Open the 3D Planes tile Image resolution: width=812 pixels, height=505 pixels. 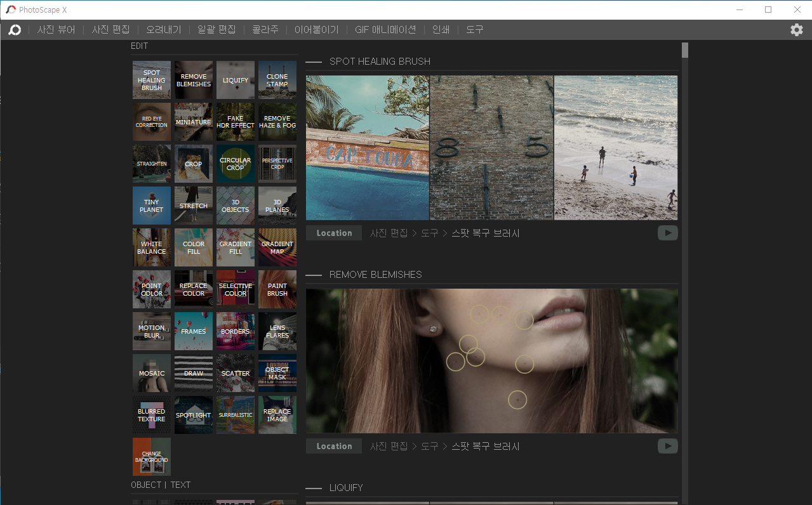[277, 206]
